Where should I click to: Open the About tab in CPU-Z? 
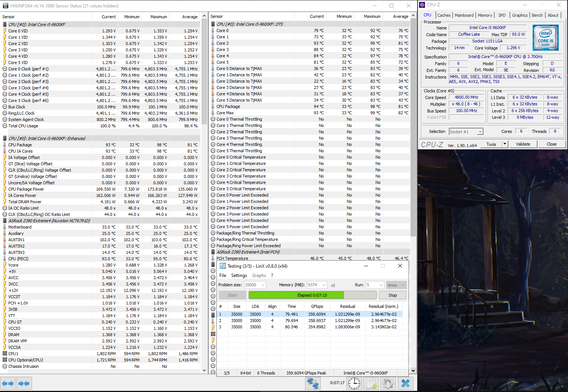coord(553,15)
